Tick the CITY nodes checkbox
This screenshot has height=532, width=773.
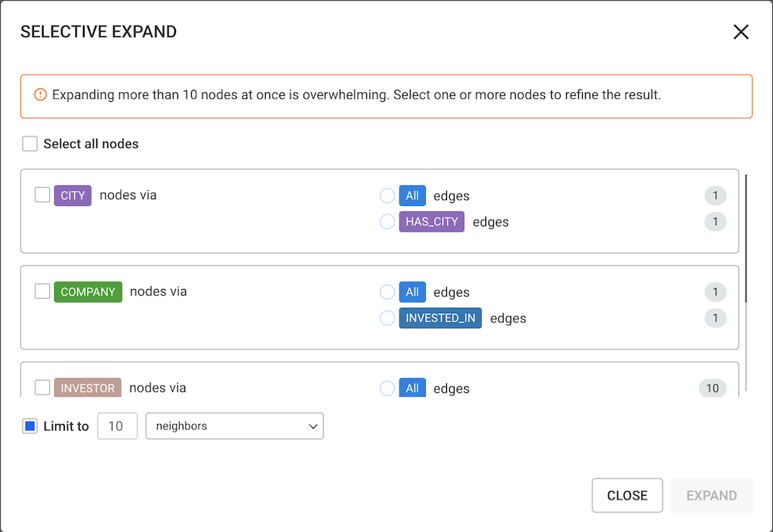tap(42, 195)
